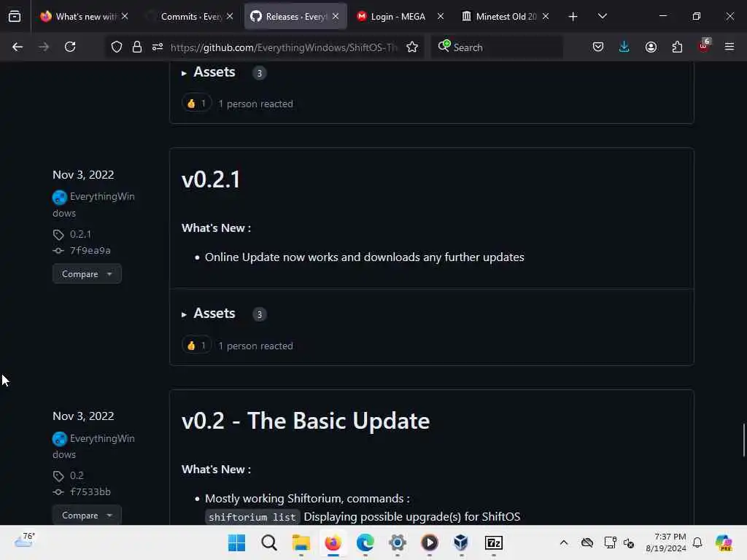Open VirtualBox from the taskbar
Screen dimensions: 747x560
(x=461, y=542)
